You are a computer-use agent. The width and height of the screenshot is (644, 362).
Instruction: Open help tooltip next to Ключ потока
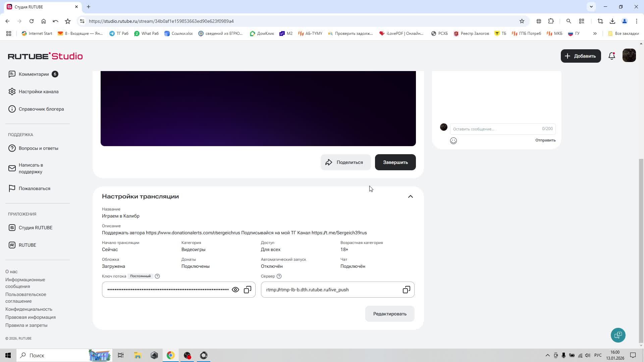point(157,276)
